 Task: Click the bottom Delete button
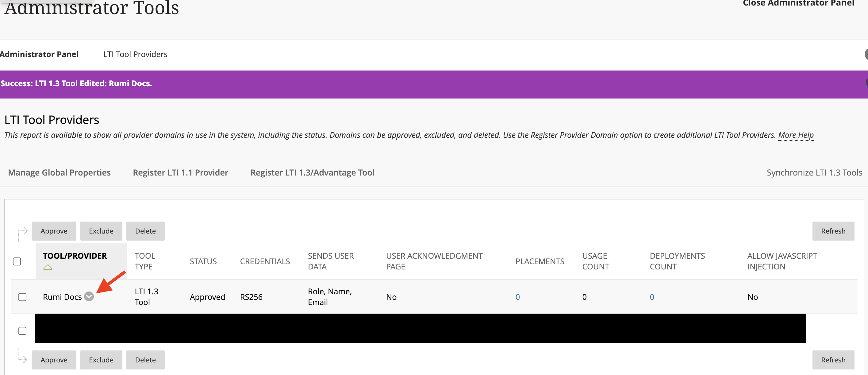coord(145,359)
